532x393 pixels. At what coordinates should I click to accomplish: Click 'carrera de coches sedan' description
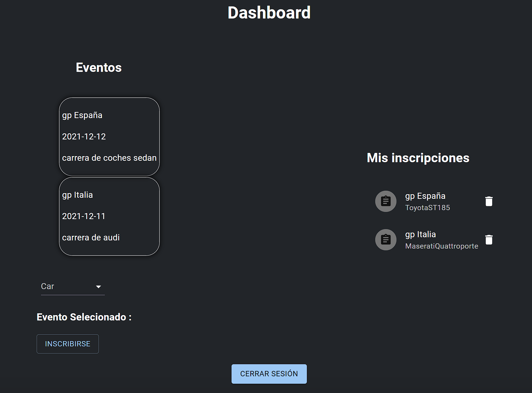pyautogui.click(x=109, y=158)
